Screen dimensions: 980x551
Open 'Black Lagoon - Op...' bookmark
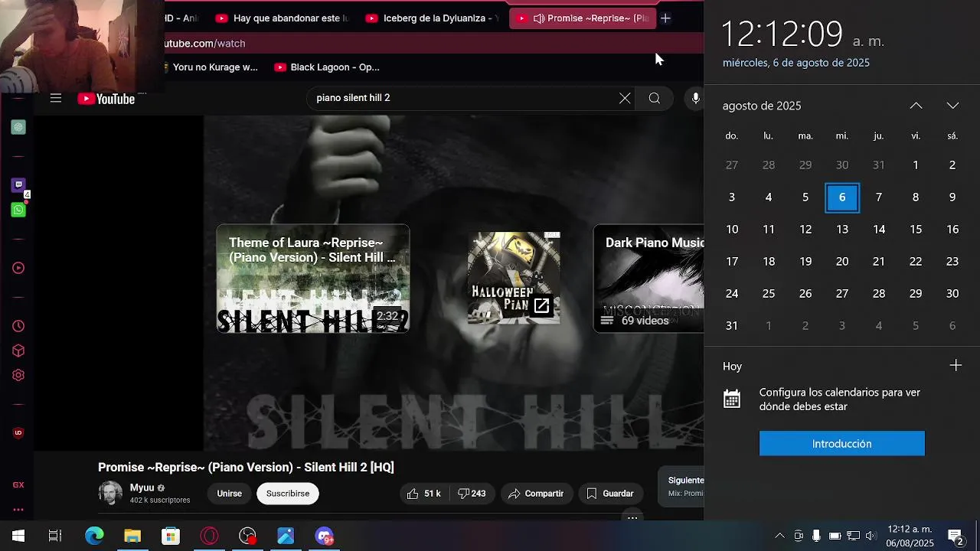(327, 67)
